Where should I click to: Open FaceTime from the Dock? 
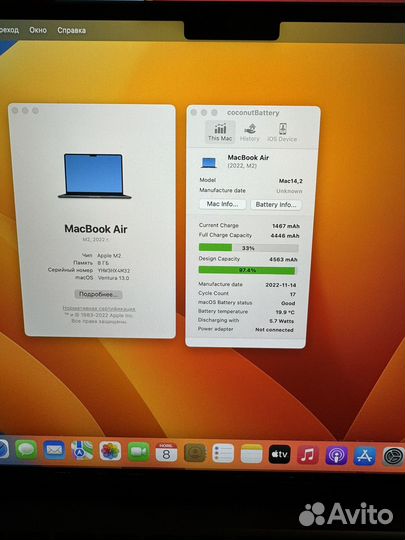point(138,451)
